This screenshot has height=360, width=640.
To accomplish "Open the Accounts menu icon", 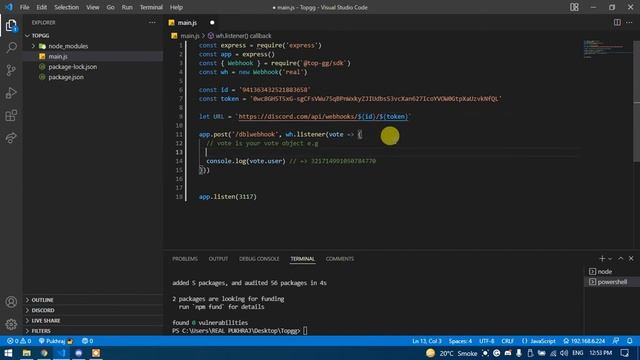I will (x=11, y=302).
